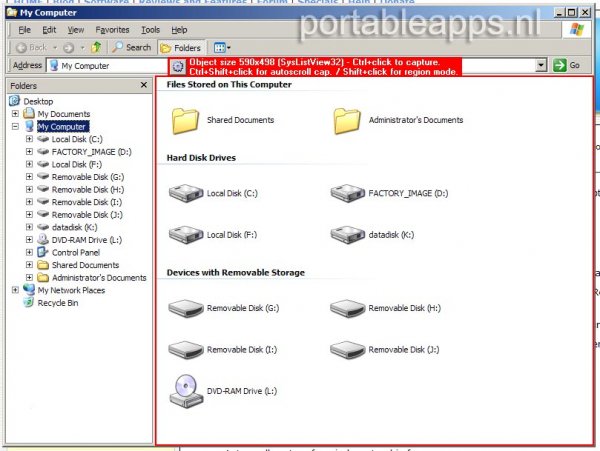Close the Folders side pane
The width and height of the screenshot is (600, 451).
tap(146, 86)
